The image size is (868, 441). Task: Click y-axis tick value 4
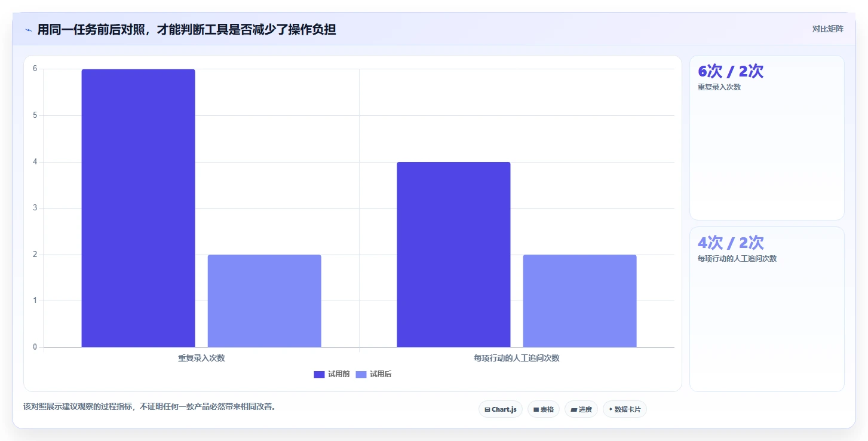pos(35,162)
